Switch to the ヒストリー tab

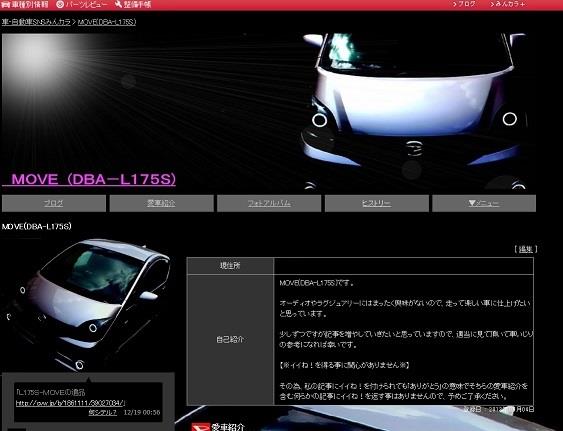pos(377,203)
